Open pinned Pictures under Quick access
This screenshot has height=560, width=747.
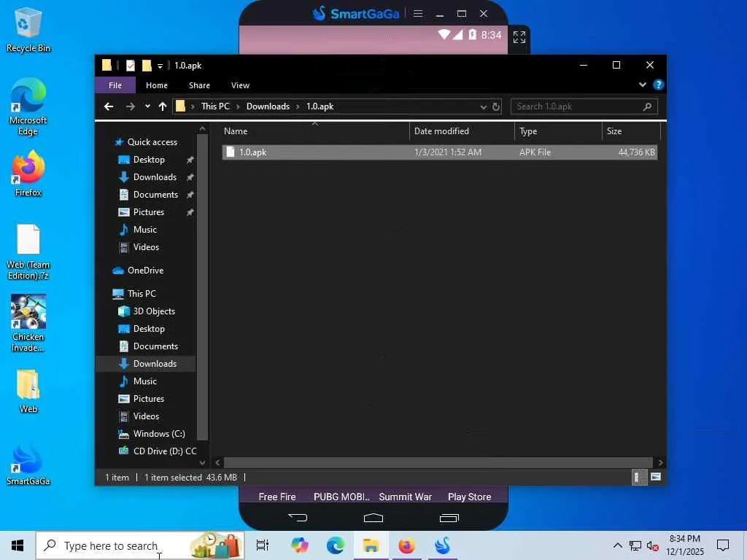coord(149,212)
